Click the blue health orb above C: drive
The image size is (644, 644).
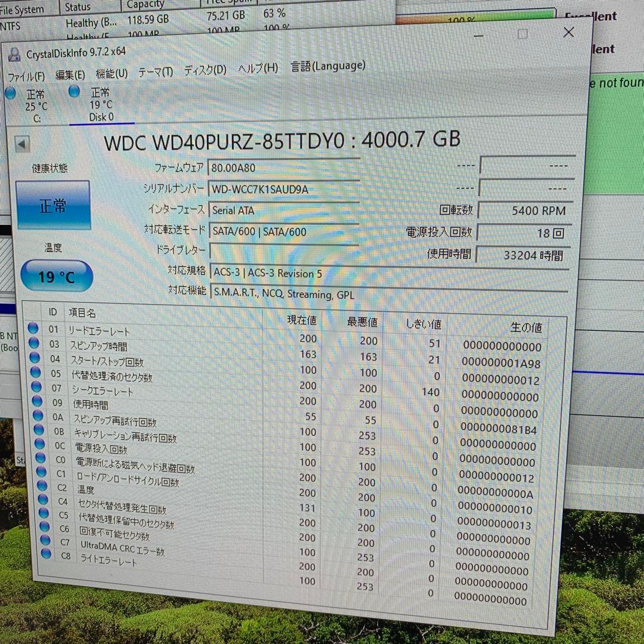click(x=10, y=94)
